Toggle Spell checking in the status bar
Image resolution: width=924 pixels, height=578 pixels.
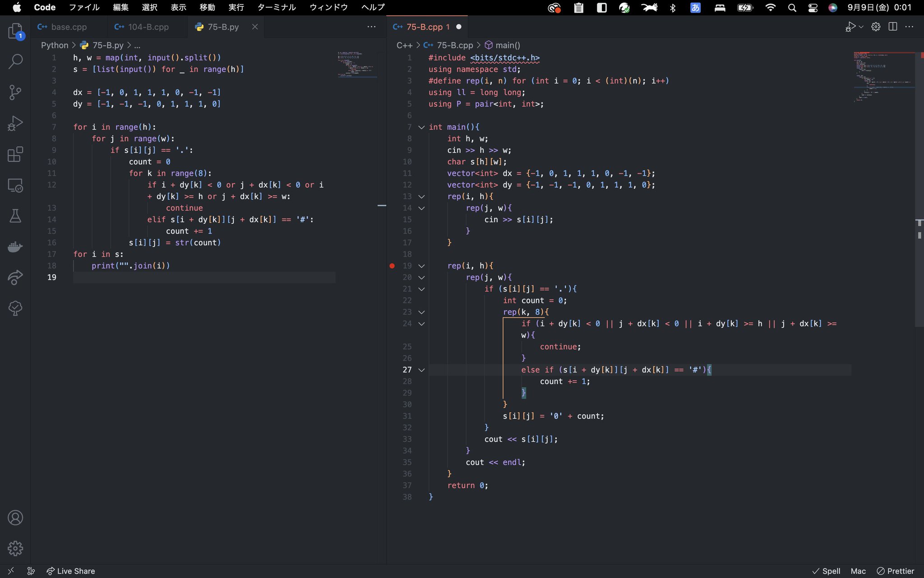pos(828,571)
